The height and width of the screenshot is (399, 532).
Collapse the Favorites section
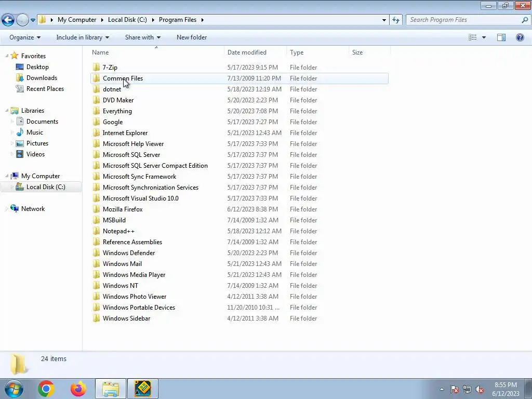pos(7,56)
